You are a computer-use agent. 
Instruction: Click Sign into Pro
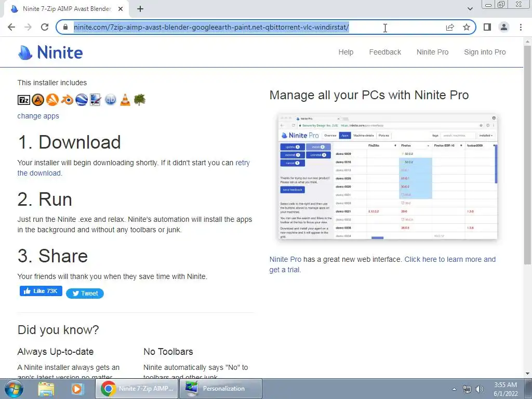pyautogui.click(x=485, y=52)
